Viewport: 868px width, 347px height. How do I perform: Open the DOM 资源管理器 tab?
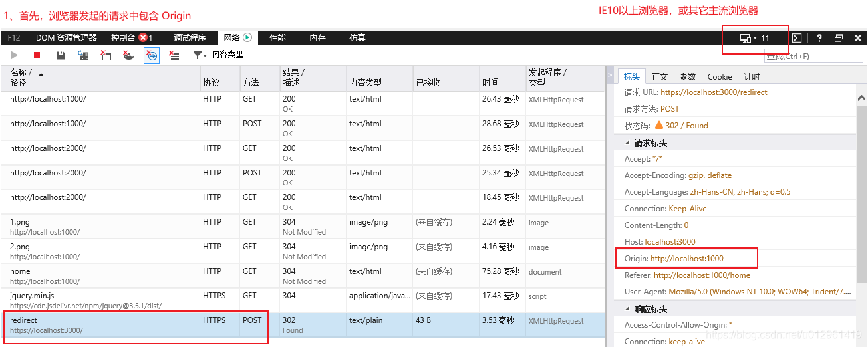67,38
